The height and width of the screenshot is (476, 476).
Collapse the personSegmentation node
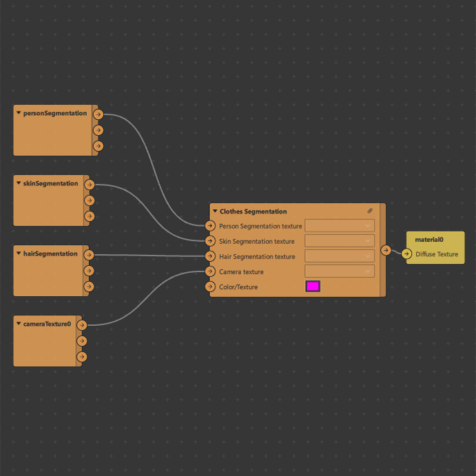[19, 113]
